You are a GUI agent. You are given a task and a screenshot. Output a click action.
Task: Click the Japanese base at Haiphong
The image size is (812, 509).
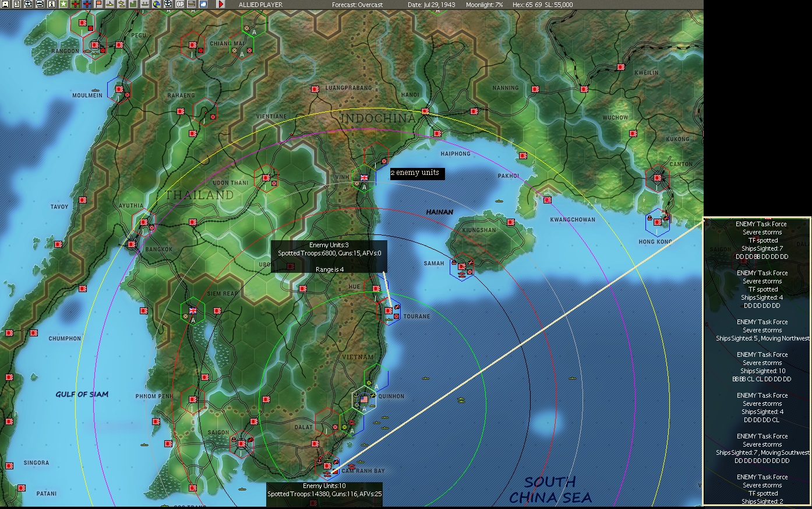pos(437,134)
